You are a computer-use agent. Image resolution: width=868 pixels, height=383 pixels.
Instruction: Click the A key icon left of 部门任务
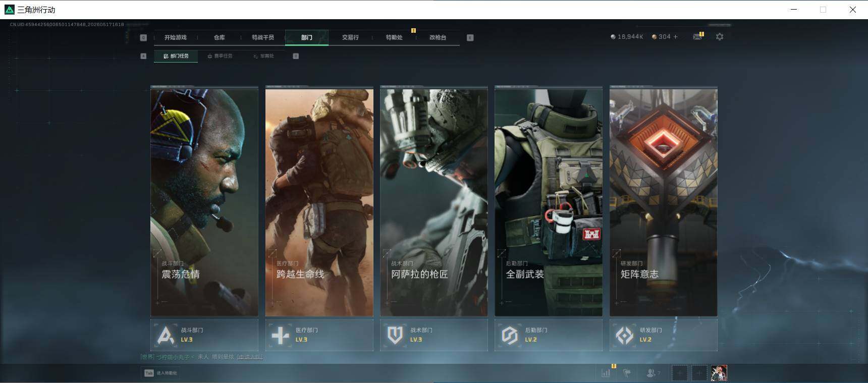coord(143,56)
